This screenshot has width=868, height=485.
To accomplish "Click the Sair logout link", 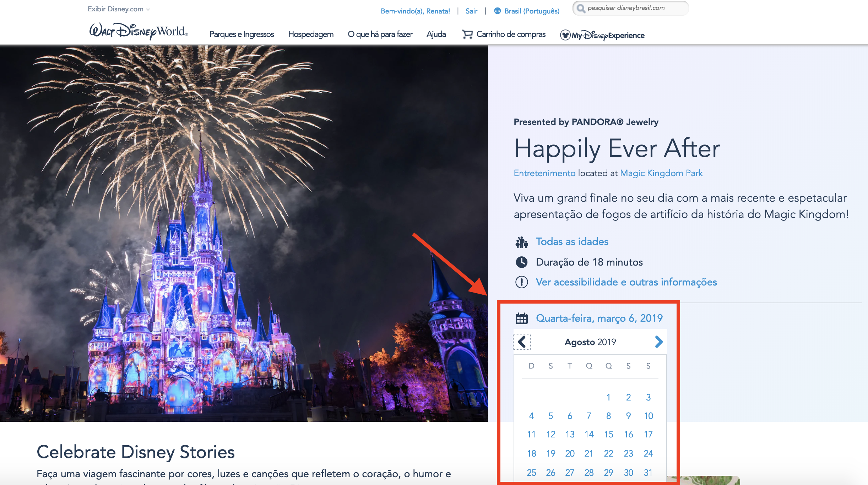I will click(x=471, y=11).
